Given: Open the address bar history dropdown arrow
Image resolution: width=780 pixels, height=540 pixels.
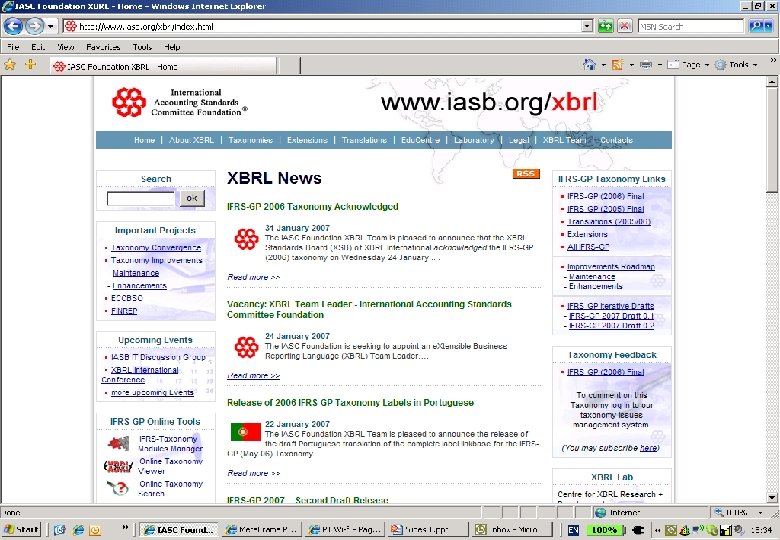Looking at the screenshot, I should [587, 26].
